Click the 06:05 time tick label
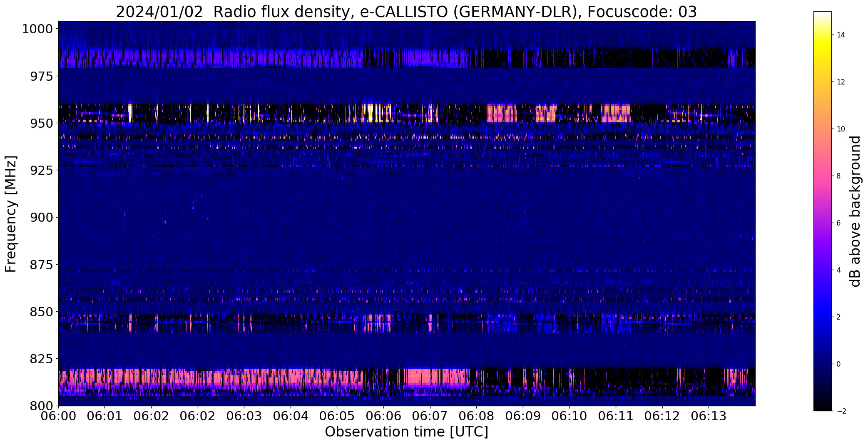This screenshot has width=868, height=444. (337, 416)
